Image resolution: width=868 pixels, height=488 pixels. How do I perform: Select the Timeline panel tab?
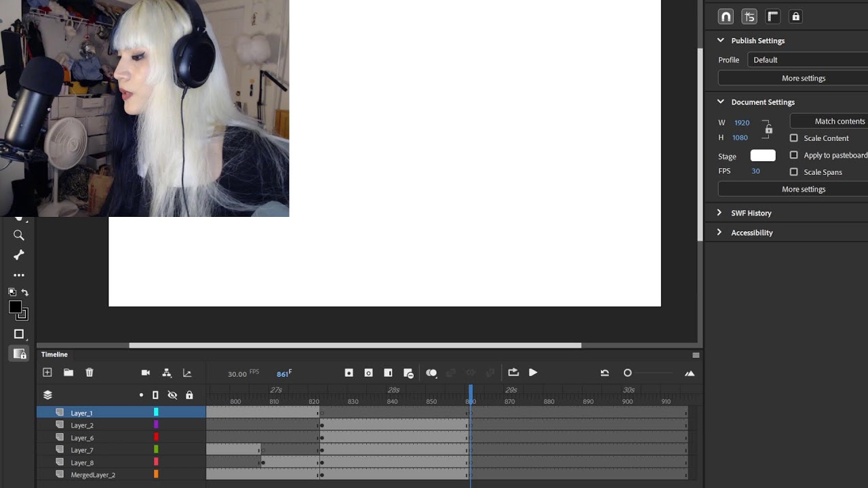point(54,354)
